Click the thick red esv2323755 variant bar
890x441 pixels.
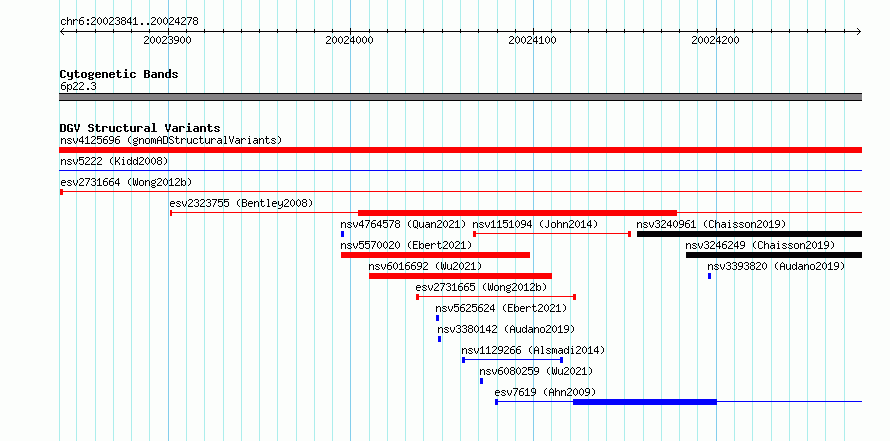point(517,213)
